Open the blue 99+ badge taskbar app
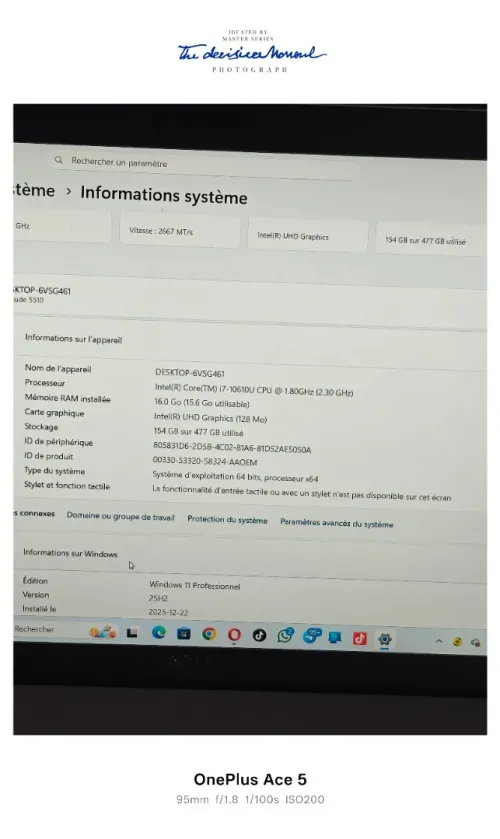The image size is (500, 839). point(312,636)
